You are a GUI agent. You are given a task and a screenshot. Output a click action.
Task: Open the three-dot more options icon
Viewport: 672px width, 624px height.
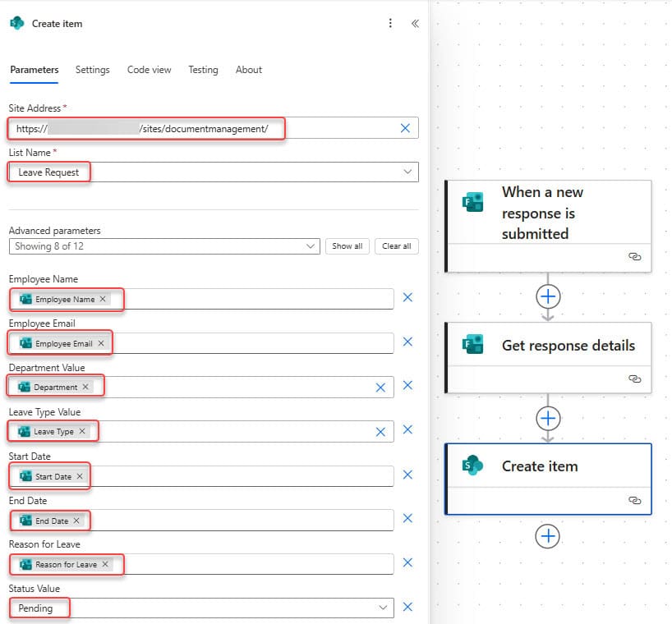coord(390,23)
